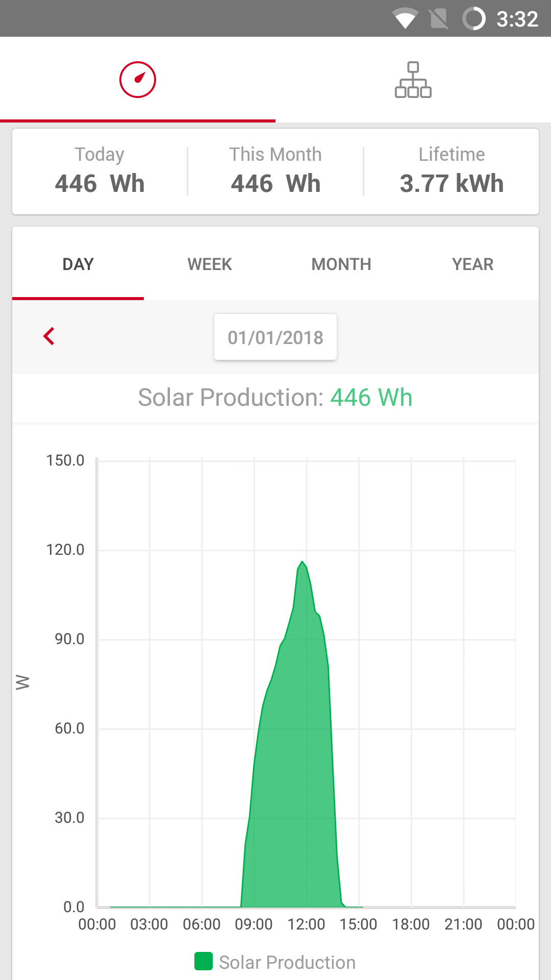The height and width of the screenshot is (980, 551).
Task: Tap the Solar Production 446 Wh heading
Action: (275, 398)
